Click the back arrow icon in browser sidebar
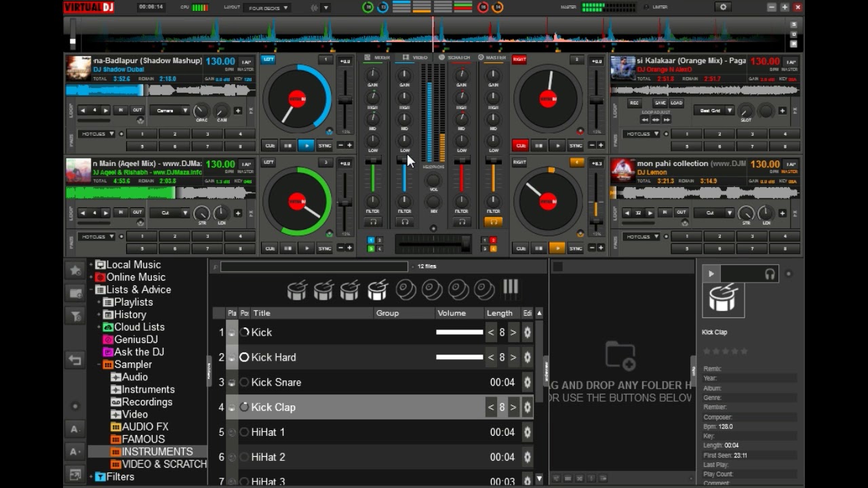Image resolution: width=868 pixels, height=488 pixels. (x=75, y=361)
